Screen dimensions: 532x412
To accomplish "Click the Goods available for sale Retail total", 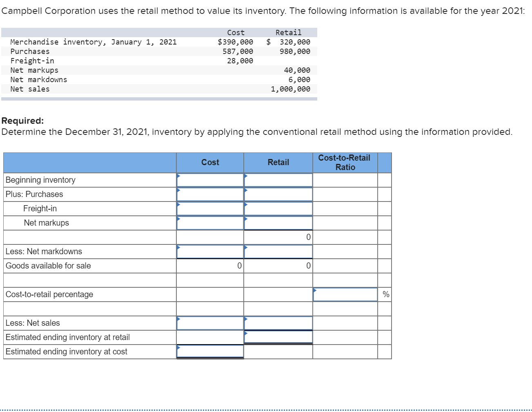I will click(x=278, y=266).
